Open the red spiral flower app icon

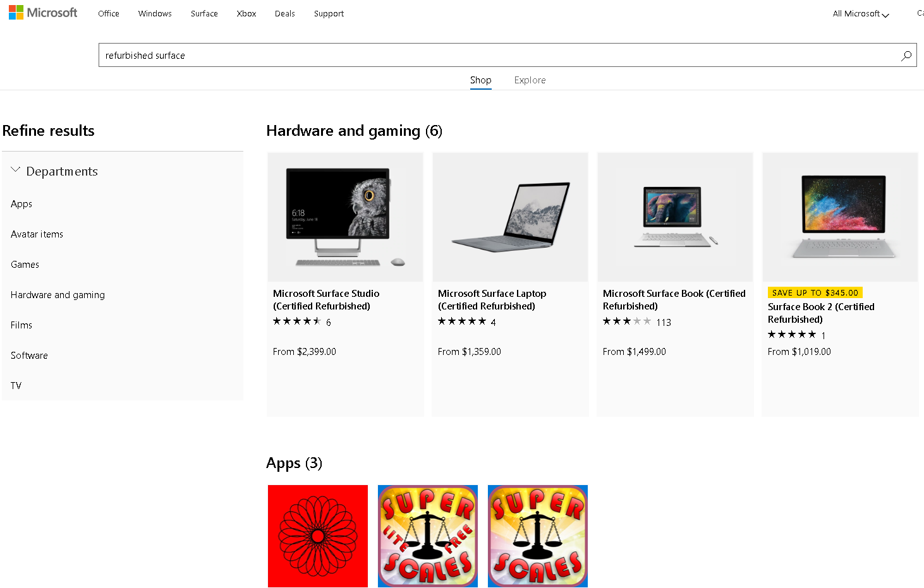[x=318, y=536]
